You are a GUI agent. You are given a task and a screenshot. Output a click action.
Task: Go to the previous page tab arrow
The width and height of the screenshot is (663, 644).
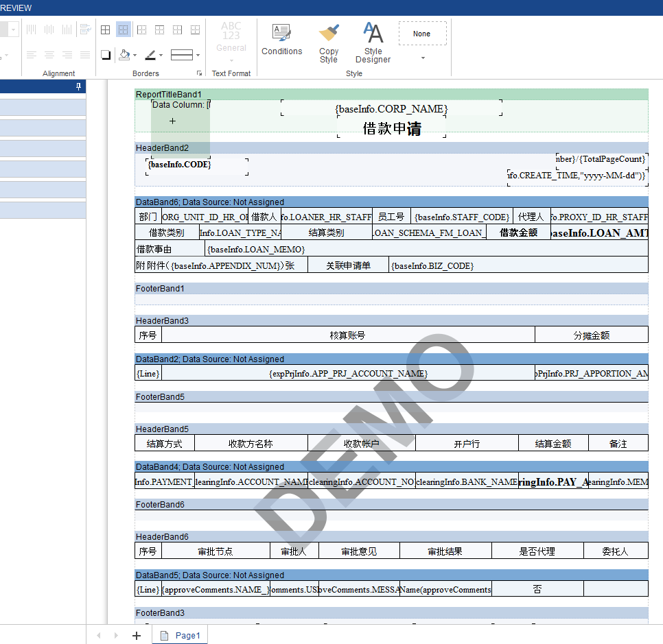(x=99, y=636)
